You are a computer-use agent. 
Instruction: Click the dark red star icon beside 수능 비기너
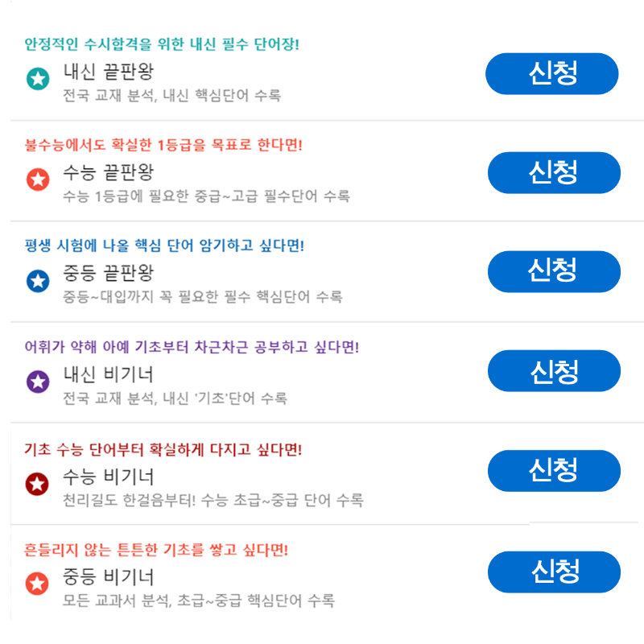coord(37,484)
